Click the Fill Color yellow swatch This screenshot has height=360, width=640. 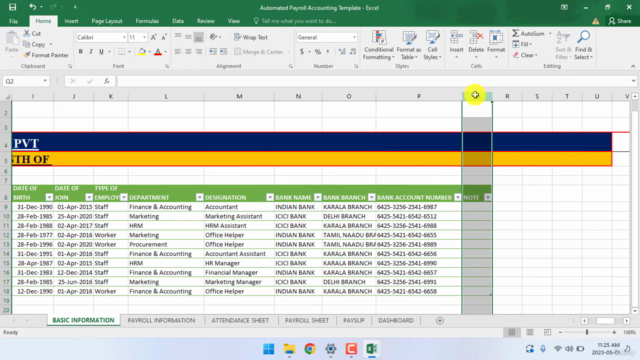point(142,52)
